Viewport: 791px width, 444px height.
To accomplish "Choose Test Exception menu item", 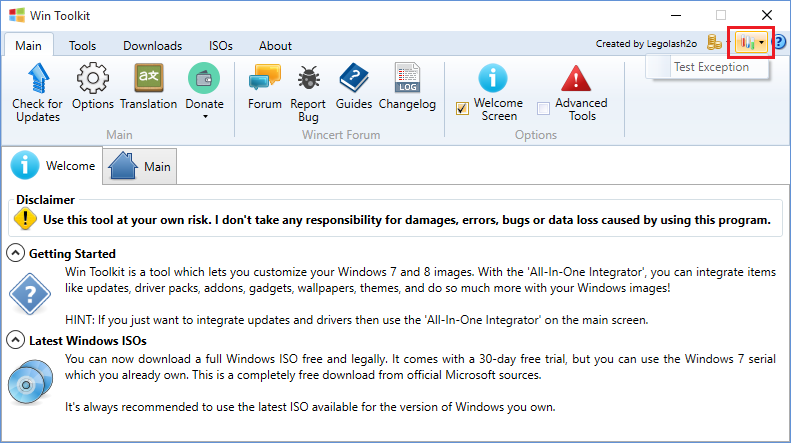I will point(707,67).
